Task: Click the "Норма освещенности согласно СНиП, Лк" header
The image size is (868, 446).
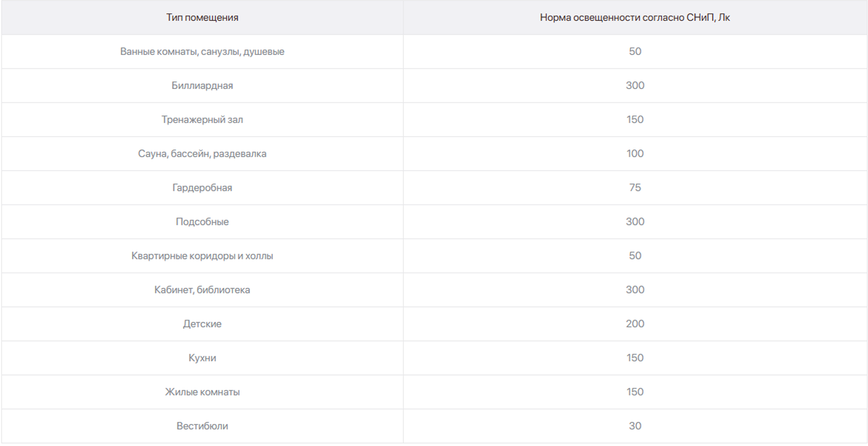Action: tap(635, 17)
